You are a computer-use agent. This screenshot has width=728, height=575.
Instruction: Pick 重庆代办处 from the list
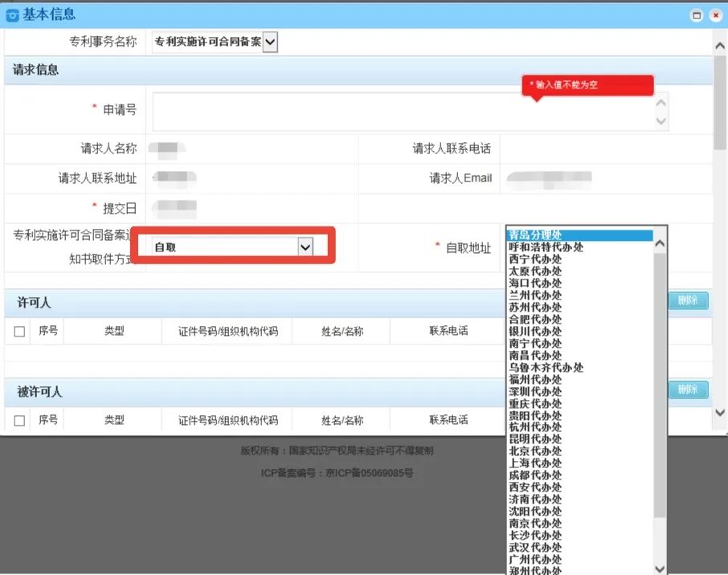point(580,404)
